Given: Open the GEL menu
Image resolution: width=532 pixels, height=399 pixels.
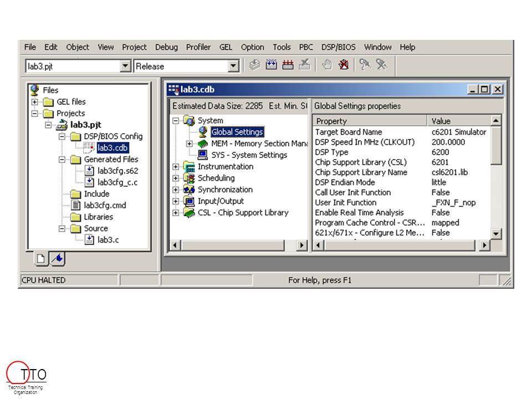Looking at the screenshot, I should tap(226, 47).
